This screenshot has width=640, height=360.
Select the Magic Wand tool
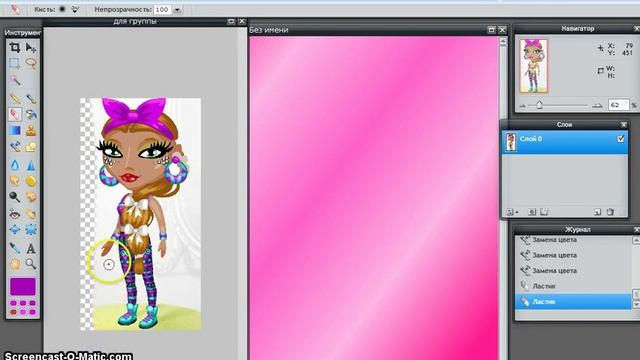coord(15,80)
